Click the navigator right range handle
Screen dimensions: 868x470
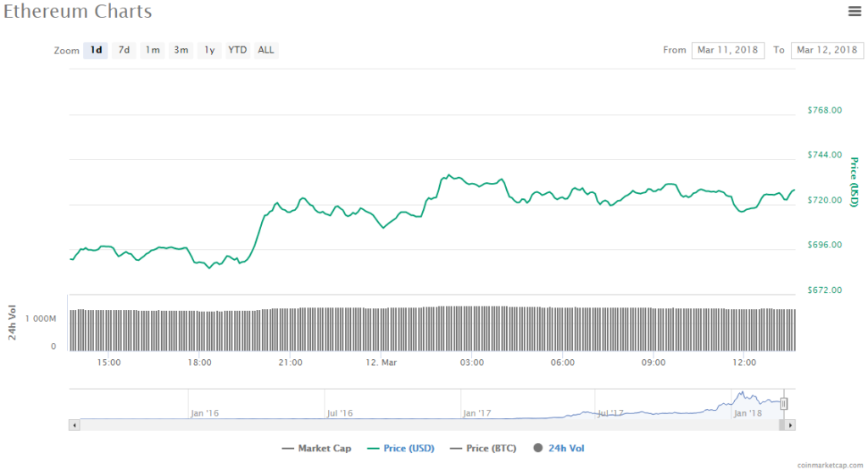(784, 404)
